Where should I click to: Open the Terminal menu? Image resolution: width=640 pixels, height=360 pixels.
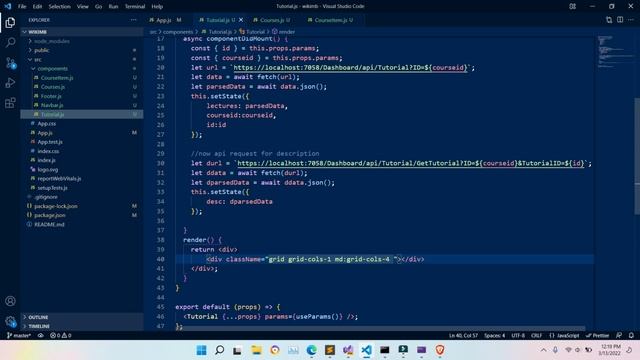(x=135, y=6)
